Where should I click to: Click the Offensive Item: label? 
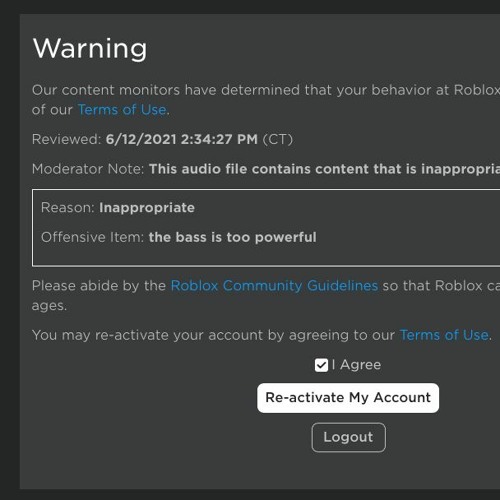coord(92,237)
